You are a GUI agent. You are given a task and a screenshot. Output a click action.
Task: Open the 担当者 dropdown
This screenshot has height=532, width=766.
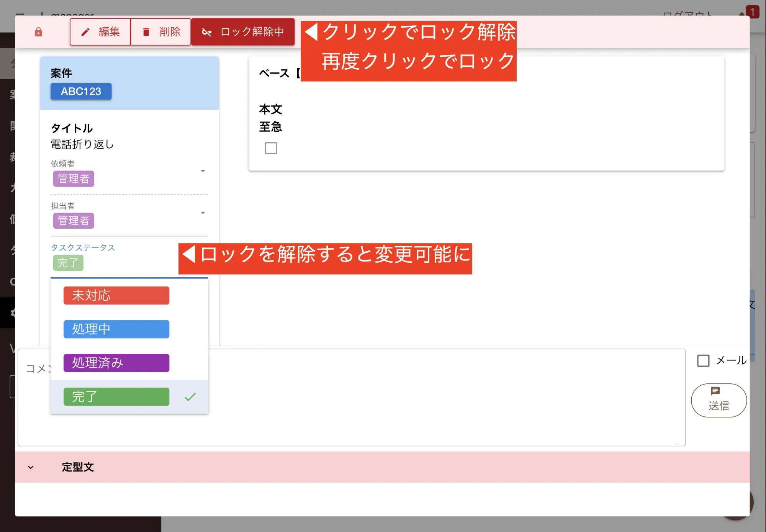pyautogui.click(x=203, y=213)
